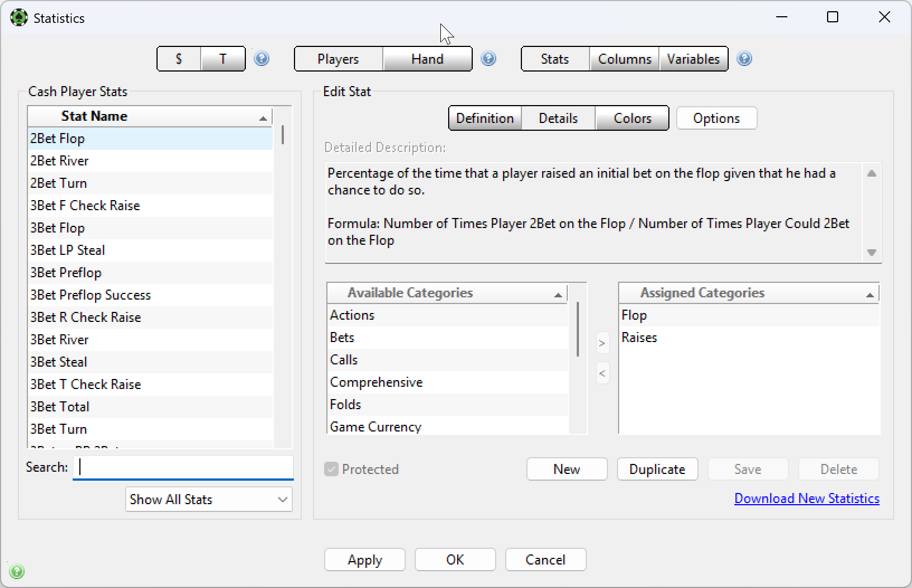Screen dimensions: 912x588
Task: Select 3Bet Preflop Success stat
Action: [x=150, y=295]
